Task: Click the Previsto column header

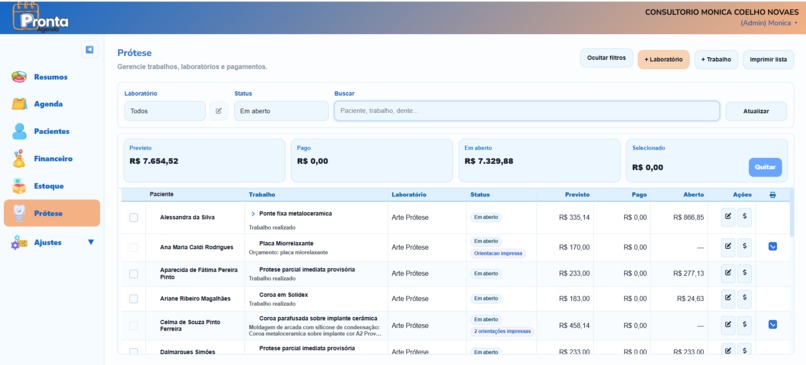Action: coord(577,195)
